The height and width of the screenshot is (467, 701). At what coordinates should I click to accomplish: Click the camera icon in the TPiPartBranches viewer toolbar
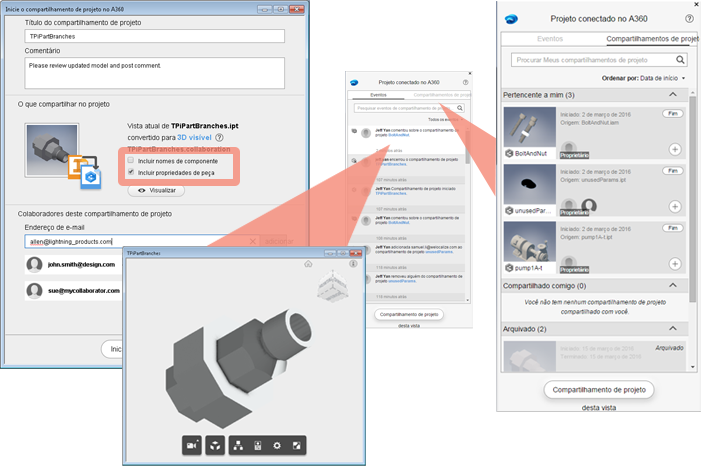click(x=192, y=446)
